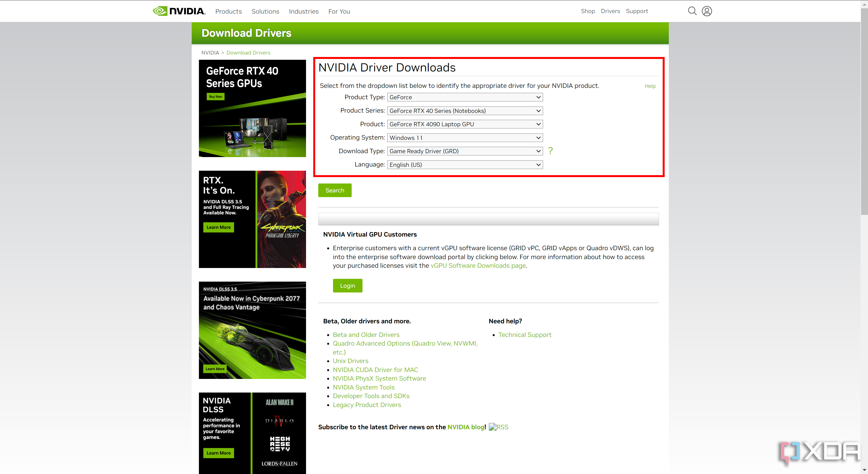
Task: Click the user account icon
Action: [706, 11]
